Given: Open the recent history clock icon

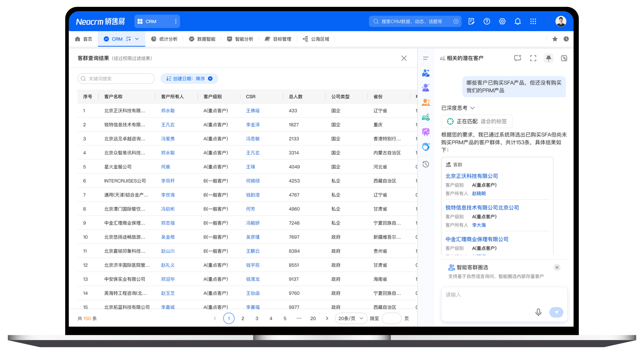Looking at the screenshot, I should (566, 39).
